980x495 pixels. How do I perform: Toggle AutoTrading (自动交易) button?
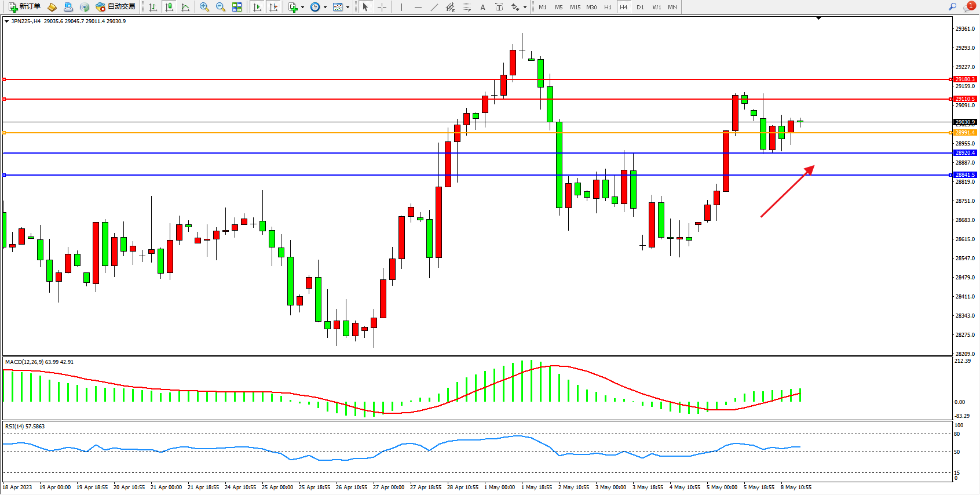pyautogui.click(x=116, y=7)
